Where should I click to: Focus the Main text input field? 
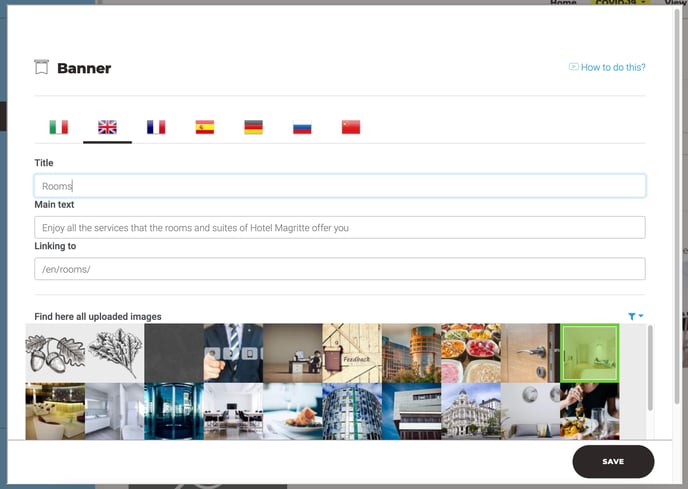tap(340, 228)
